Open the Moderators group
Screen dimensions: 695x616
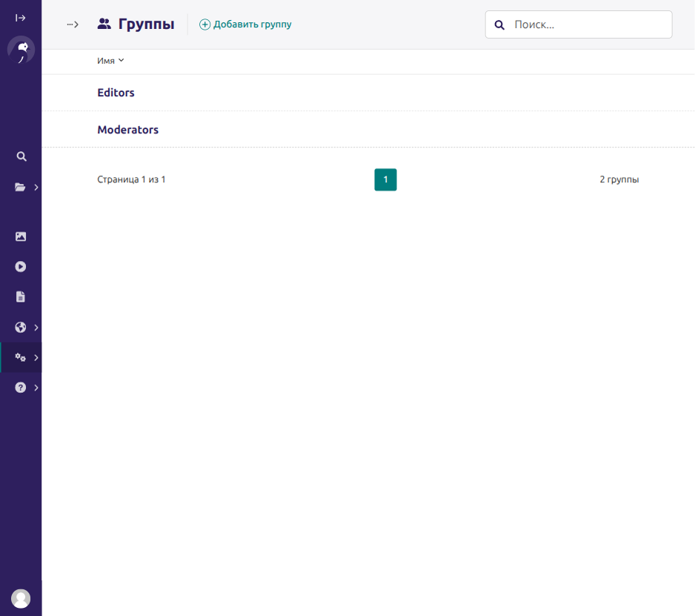(x=127, y=130)
